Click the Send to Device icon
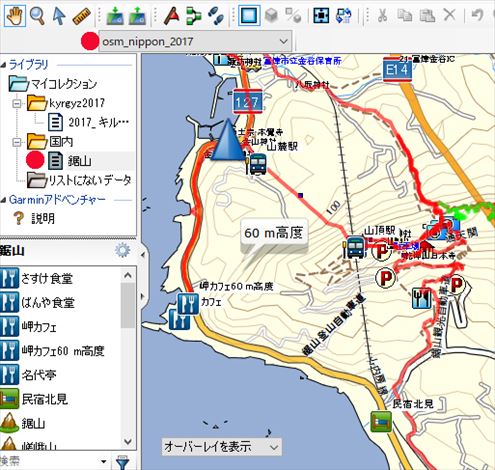Image resolution: width=495 pixels, height=470 pixels. coord(115,16)
